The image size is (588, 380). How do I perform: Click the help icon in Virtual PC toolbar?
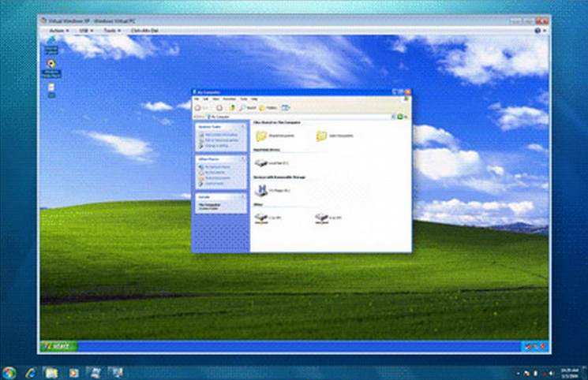pos(537,31)
